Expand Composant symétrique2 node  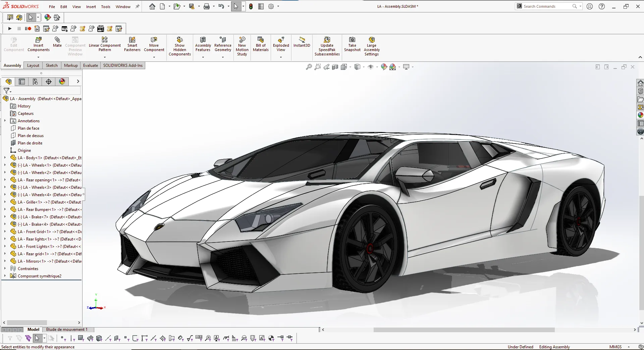tap(5, 276)
